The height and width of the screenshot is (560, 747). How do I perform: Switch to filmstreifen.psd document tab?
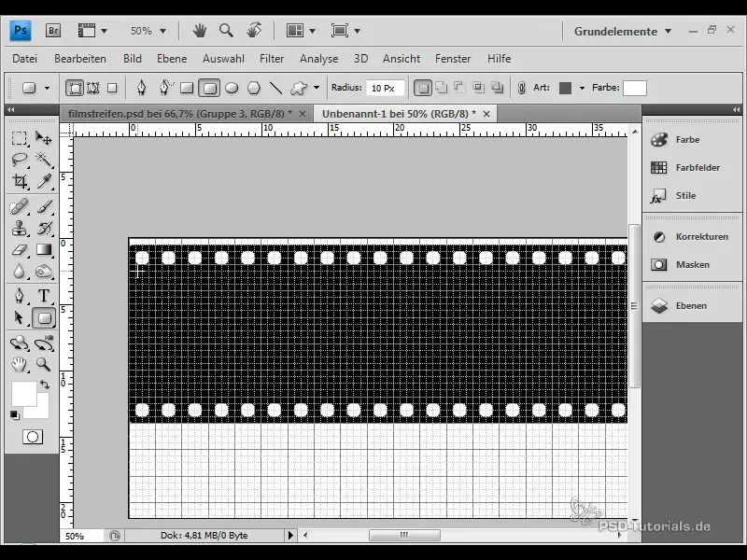180,114
